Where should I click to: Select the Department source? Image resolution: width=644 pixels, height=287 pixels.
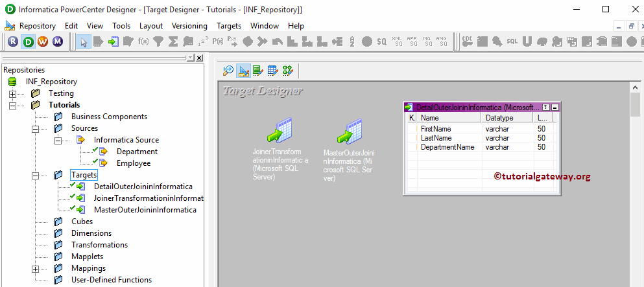coord(137,152)
